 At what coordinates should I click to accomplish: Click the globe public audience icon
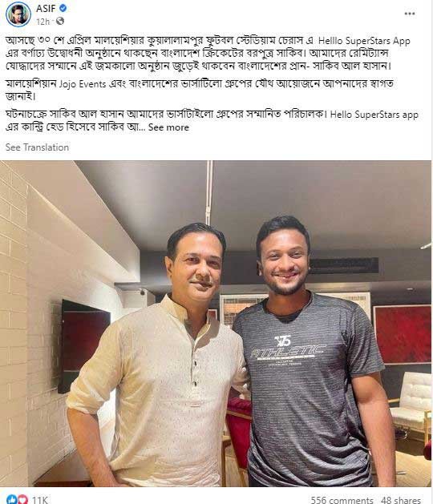point(60,21)
